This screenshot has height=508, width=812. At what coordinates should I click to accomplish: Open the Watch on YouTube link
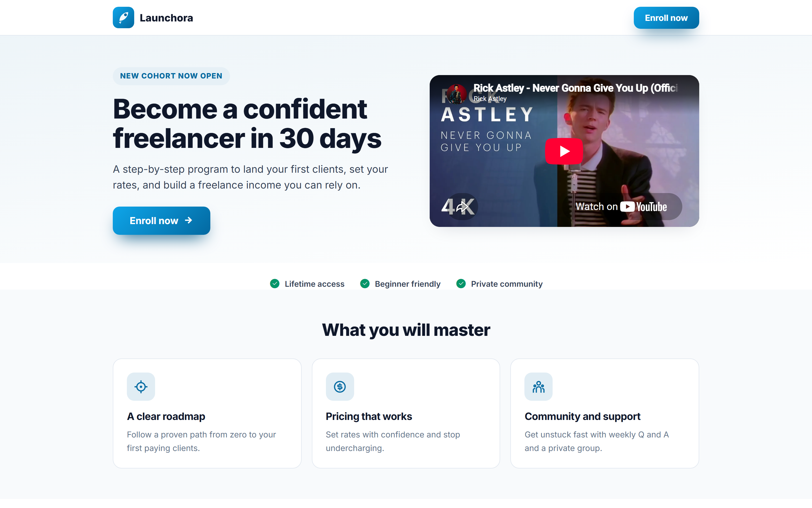(621, 206)
